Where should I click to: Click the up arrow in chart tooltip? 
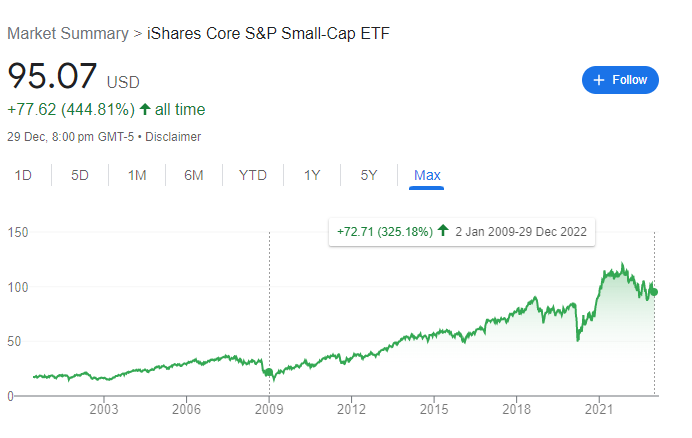tap(443, 232)
